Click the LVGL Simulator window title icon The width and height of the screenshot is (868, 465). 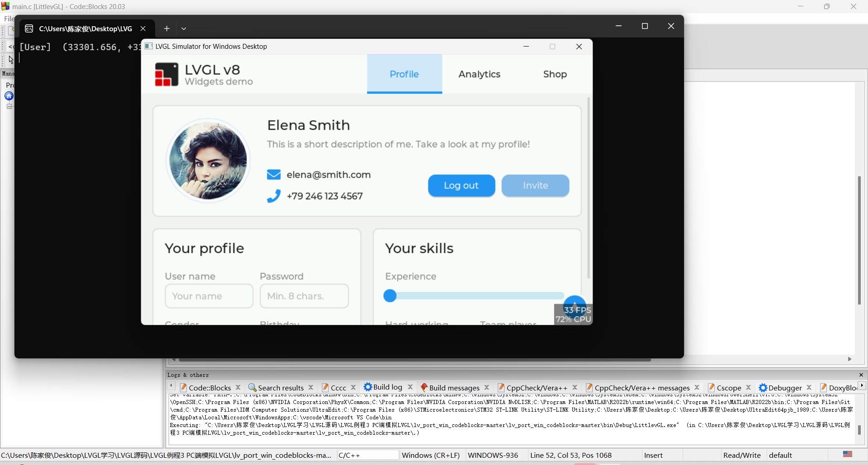pos(149,46)
